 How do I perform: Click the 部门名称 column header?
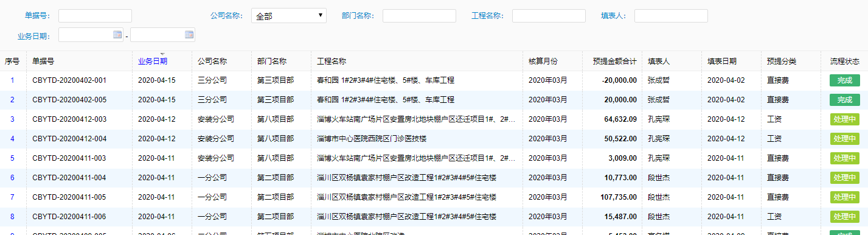point(272,61)
